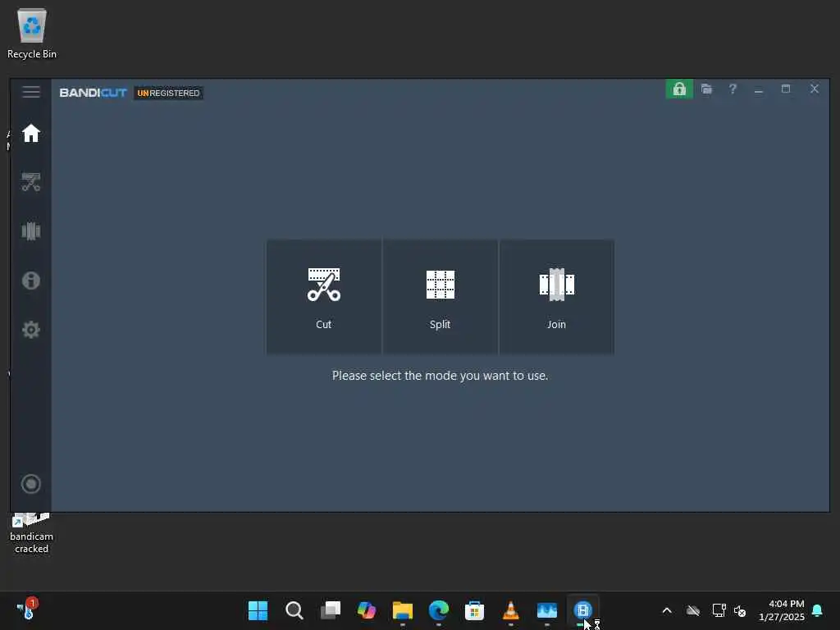Select the Recycle Bin desktop icon

(32, 33)
